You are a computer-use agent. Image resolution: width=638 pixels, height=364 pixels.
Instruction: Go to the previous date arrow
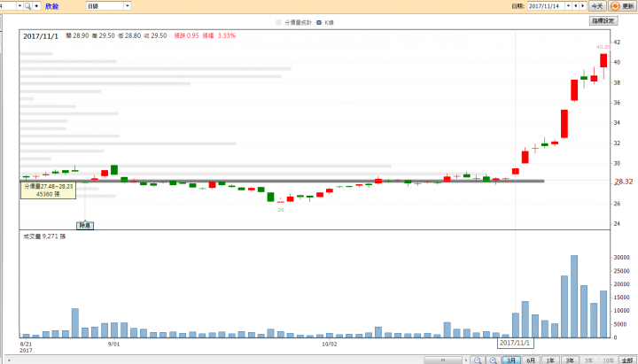(575, 6)
